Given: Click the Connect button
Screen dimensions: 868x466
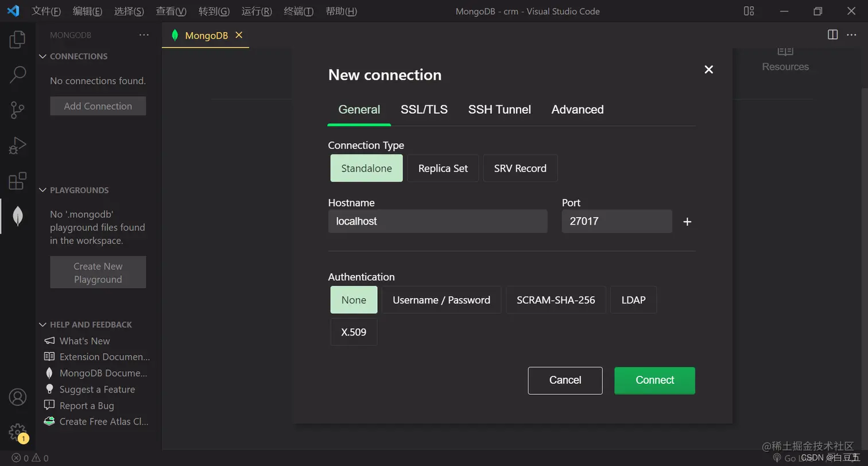Looking at the screenshot, I should click(654, 380).
